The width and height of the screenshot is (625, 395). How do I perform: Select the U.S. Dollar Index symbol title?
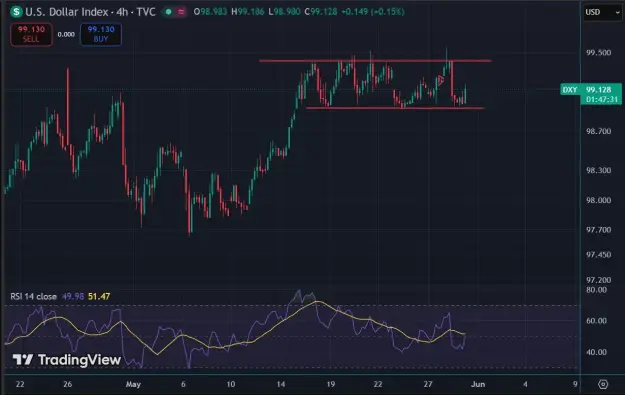point(67,12)
